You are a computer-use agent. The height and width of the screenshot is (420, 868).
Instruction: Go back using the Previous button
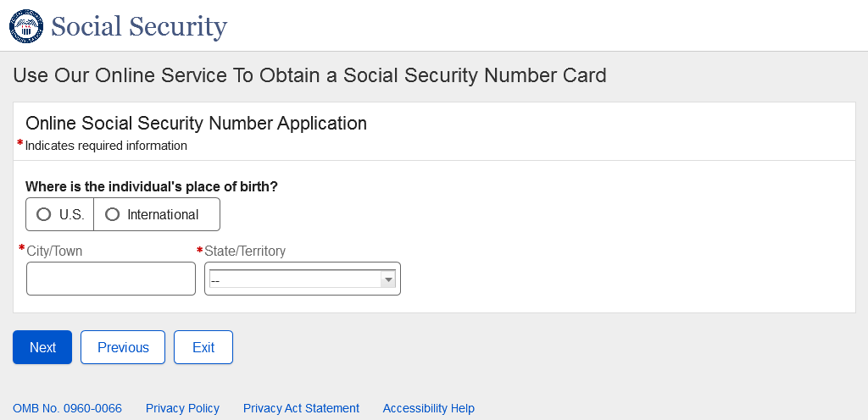pyautogui.click(x=123, y=347)
